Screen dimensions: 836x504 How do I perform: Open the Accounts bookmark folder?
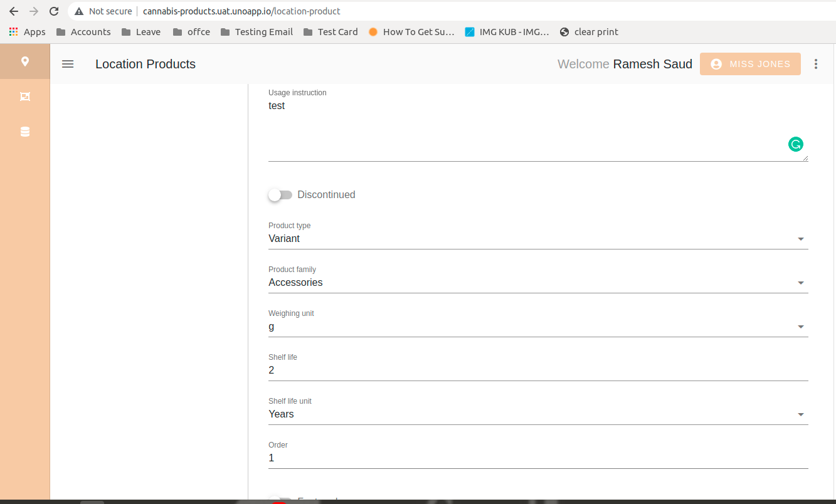point(83,32)
